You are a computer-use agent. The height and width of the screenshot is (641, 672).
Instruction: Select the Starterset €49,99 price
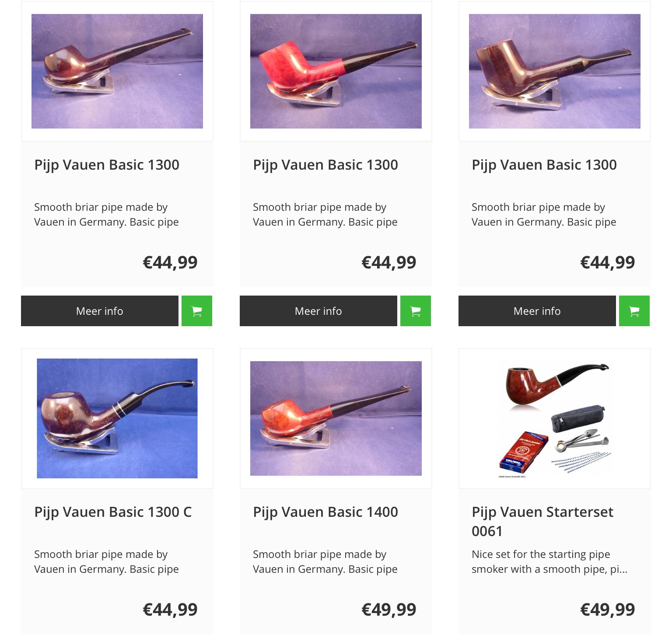(607, 610)
